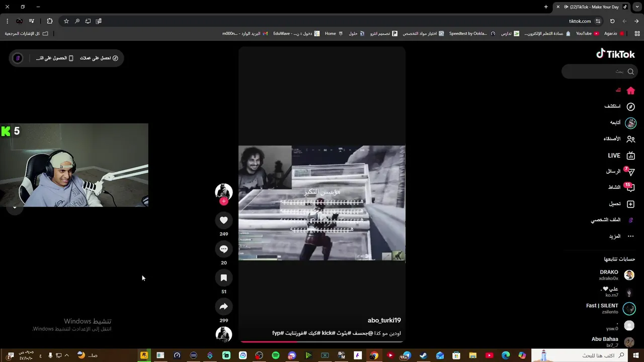Image resolution: width=644 pixels, height=362 pixels.
Task: Open the Explore section (استكشف)
Action: (x=619, y=107)
